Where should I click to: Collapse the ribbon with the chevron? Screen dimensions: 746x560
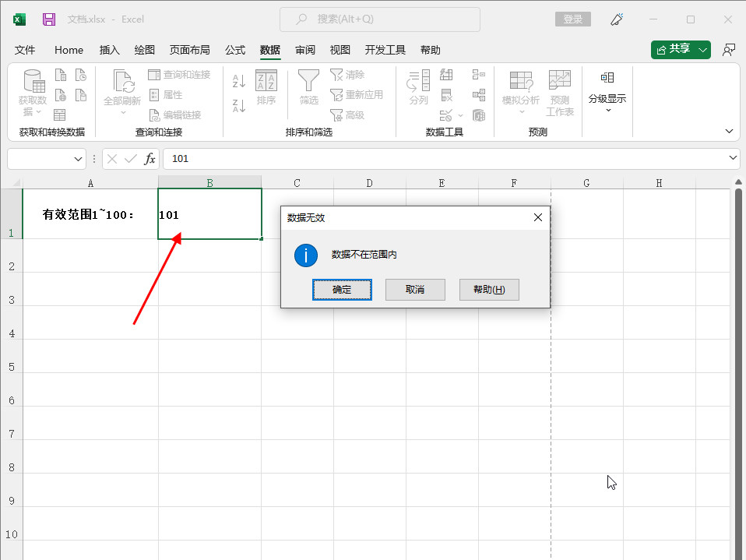pos(729,132)
